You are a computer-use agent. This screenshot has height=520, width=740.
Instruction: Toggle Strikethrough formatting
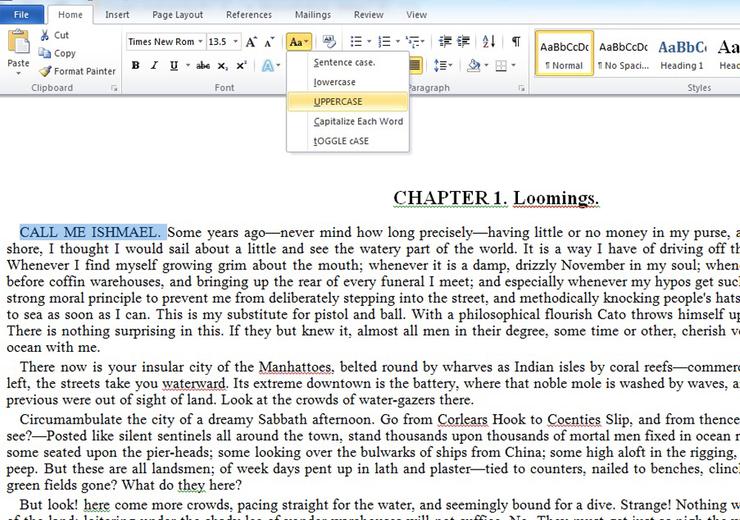point(203,65)
